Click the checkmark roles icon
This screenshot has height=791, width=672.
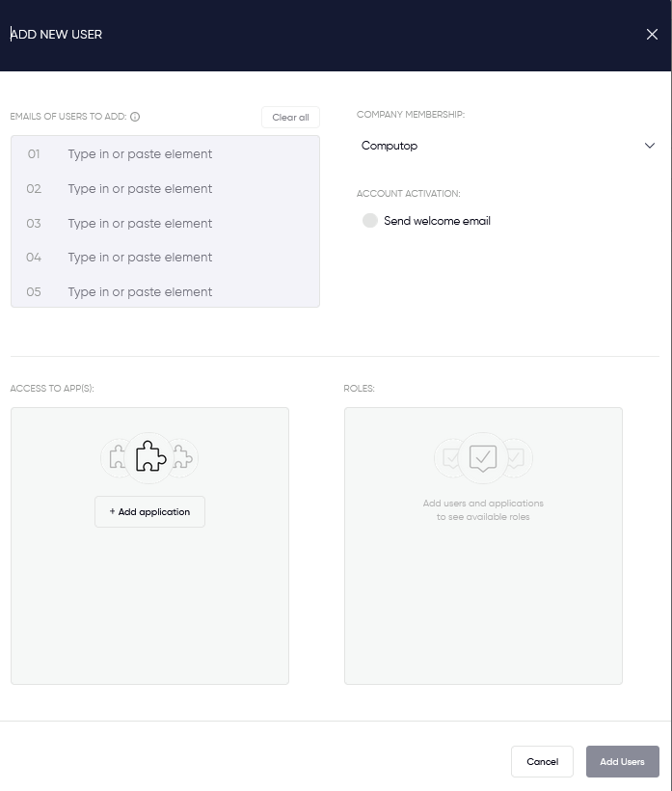pos(483,457)
